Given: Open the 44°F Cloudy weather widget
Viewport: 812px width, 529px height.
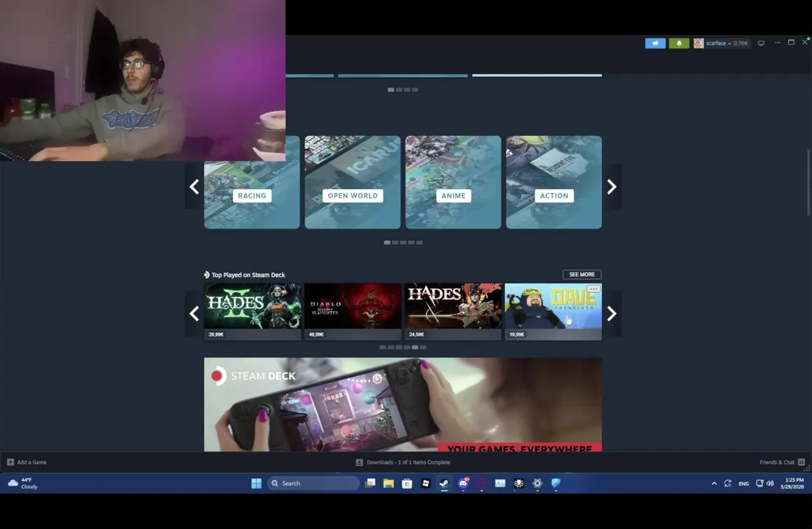Looking at the screenshot, I should (x=23, y=483).
